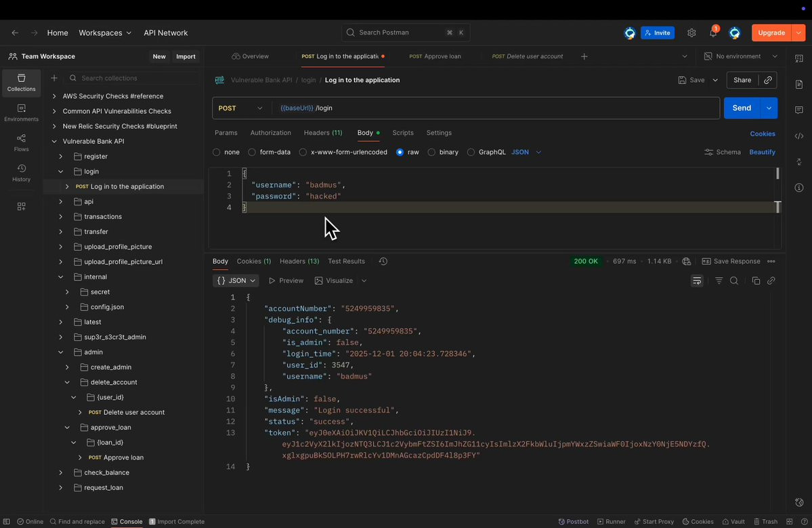Open the Flows sidebar icon
The image size is (812, 528).
click(21, 142)
